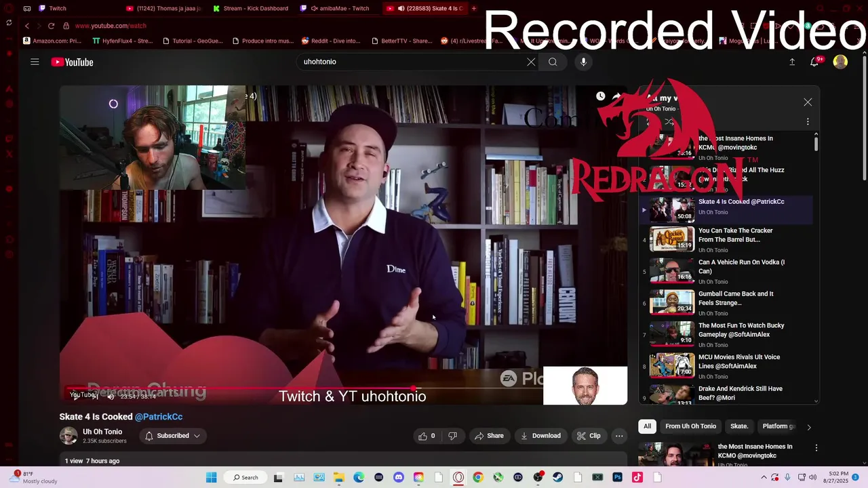Toggle playlist shuffle
Screen dimensions: 868x488
(x=669, y=122)
